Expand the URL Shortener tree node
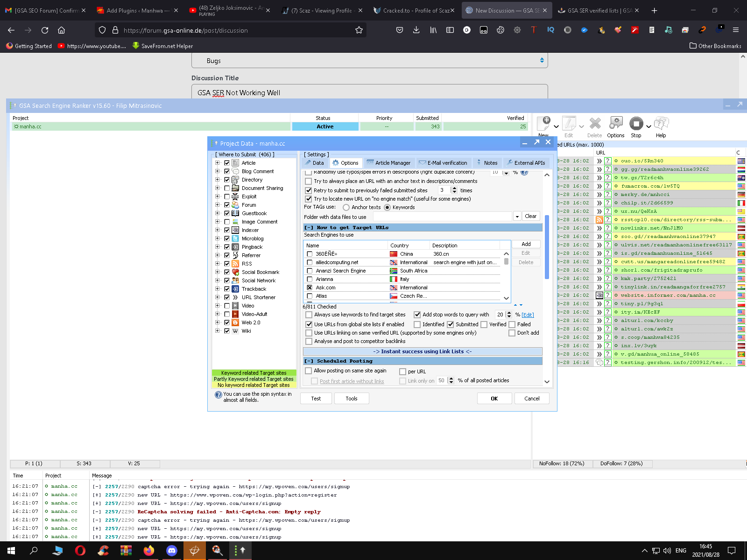Viewport: 747px width, 560px height. [x=217, y=297]
